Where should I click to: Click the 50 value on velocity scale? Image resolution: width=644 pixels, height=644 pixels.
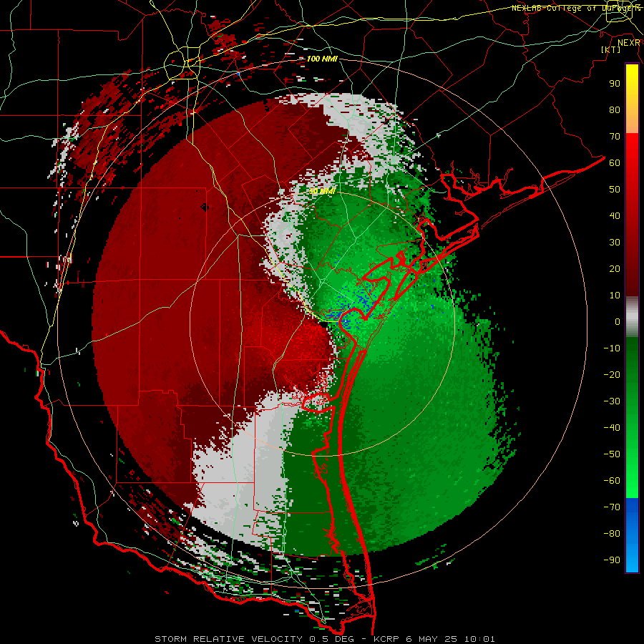pyautogui.click(x=615, y=190)
